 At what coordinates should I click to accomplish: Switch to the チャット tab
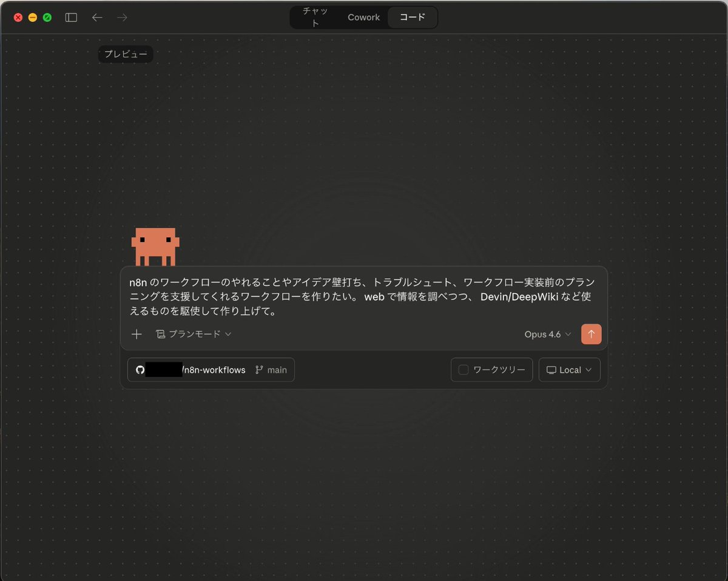click(315, 18)
